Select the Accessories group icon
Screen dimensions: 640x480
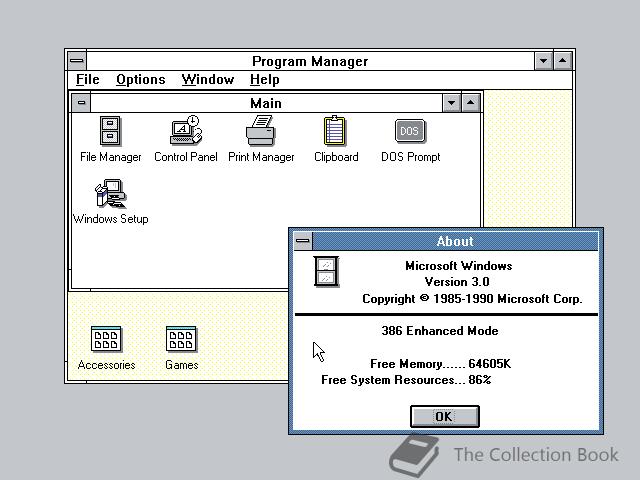(106, 339)
